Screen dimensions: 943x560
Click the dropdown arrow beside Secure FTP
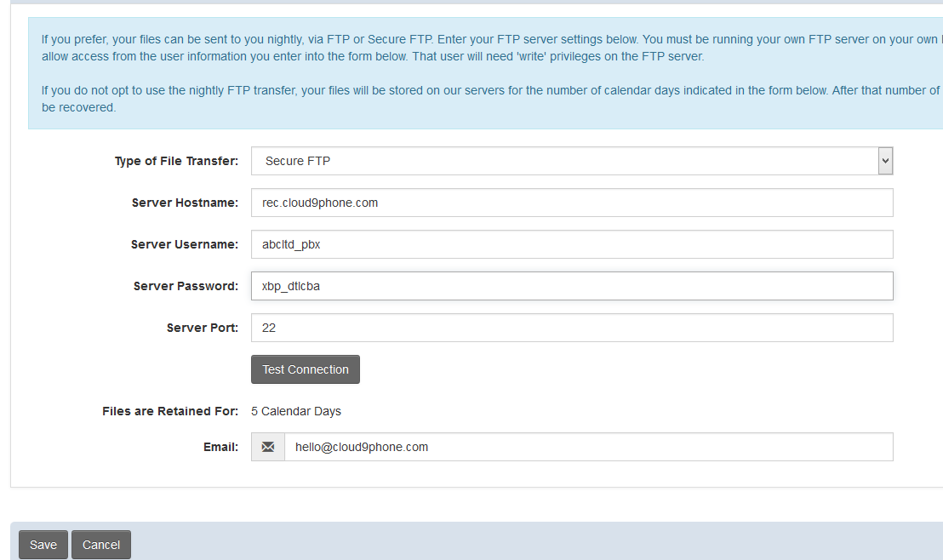(885, 161)
